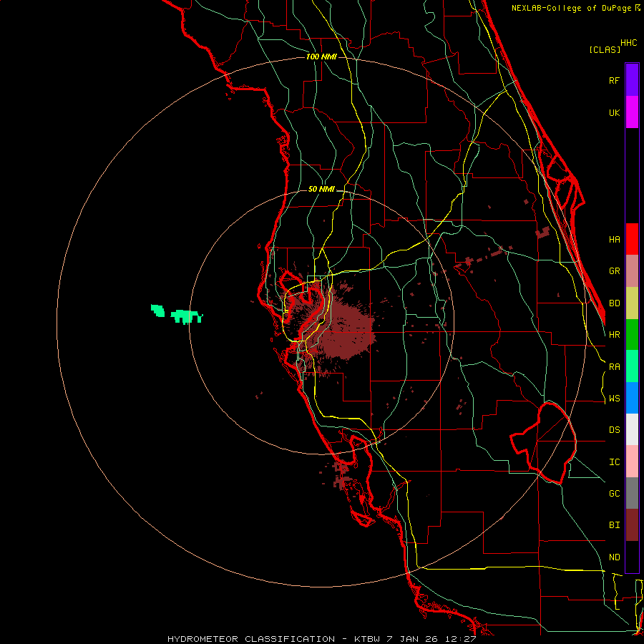Click the RA mint-green legend swatch
644x644 pixels.
632,366
